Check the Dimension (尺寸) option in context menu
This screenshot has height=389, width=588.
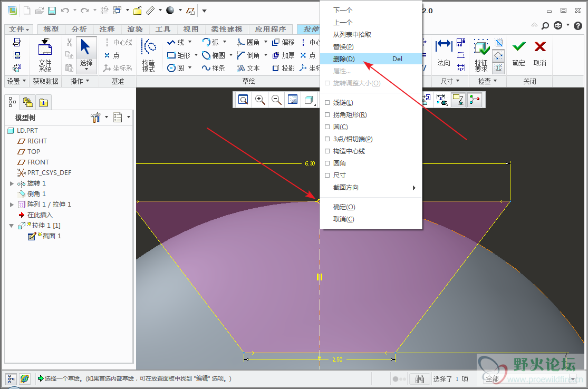click(327, 176)
